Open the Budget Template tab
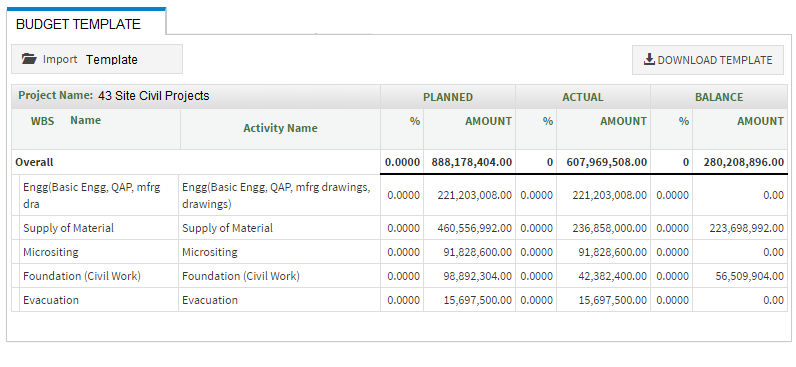The height and width of the screenshot is (367, 796). tap(86, 22)
